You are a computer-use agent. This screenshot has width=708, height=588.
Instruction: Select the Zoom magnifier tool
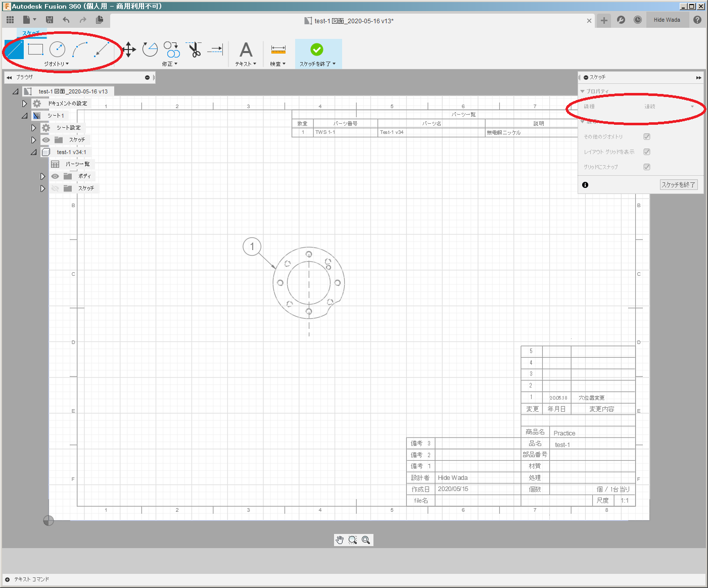point(366,540)
